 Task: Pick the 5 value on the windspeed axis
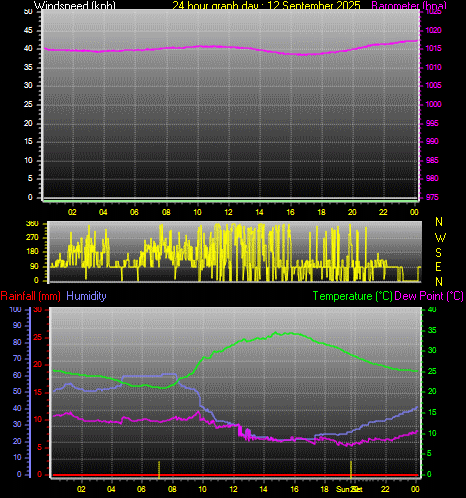30,178
